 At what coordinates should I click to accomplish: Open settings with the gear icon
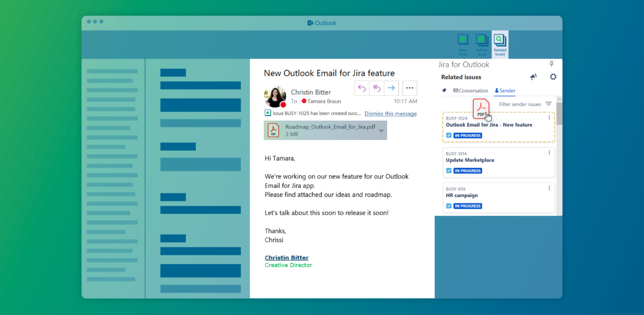pos(553,76)
